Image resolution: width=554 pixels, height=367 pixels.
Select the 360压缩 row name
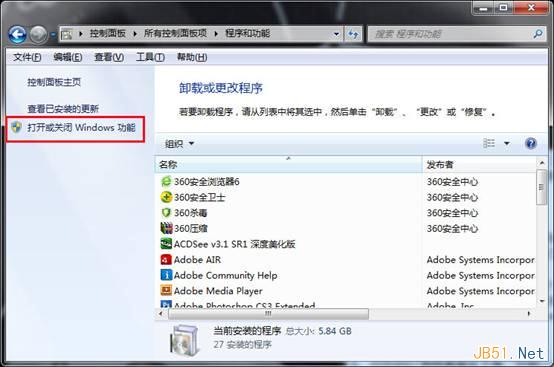(x=191, y=228)
